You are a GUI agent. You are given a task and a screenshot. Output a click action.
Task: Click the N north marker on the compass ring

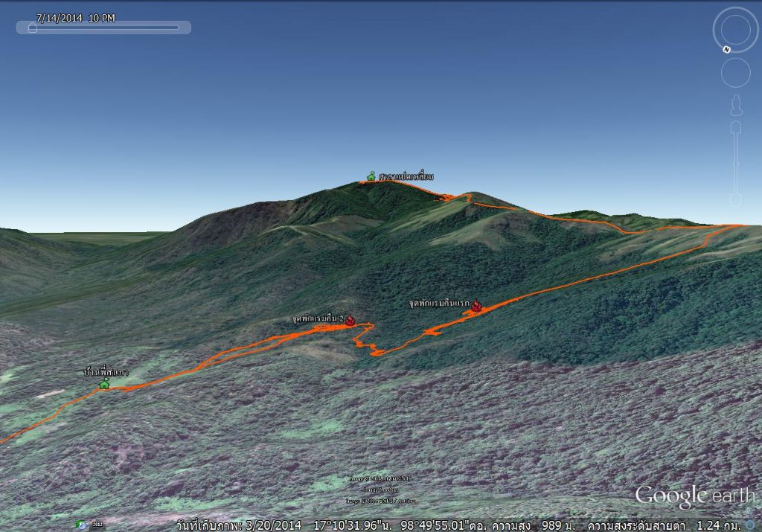pyautogui.click(x=726, y=50)
